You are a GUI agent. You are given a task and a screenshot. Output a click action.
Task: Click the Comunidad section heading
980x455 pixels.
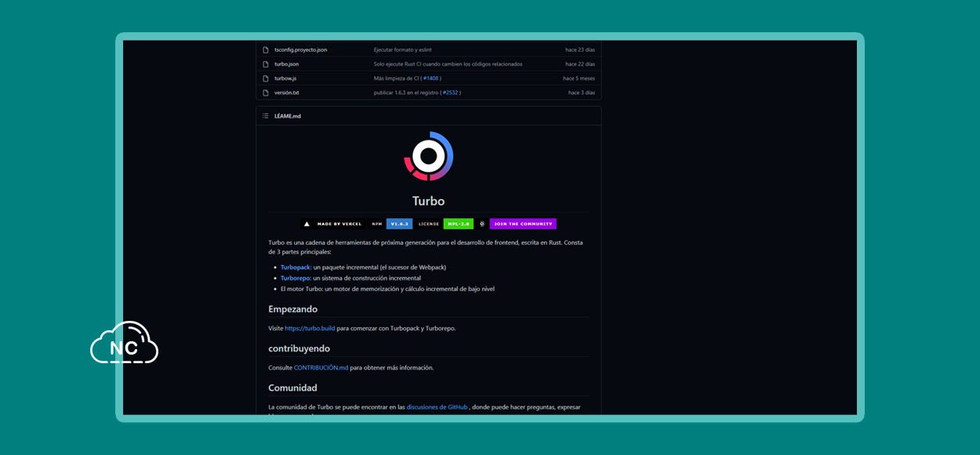pyautogui.click(x=292, y=388)
